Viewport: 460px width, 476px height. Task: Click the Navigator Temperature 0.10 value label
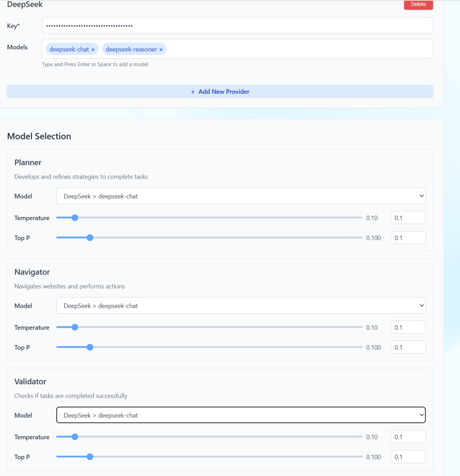pos(372,328)
